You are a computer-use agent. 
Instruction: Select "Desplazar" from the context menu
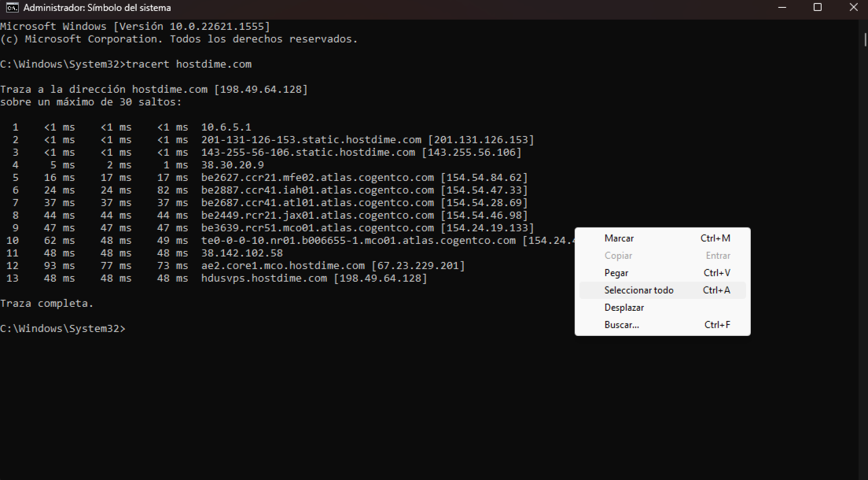click(623, 307)
